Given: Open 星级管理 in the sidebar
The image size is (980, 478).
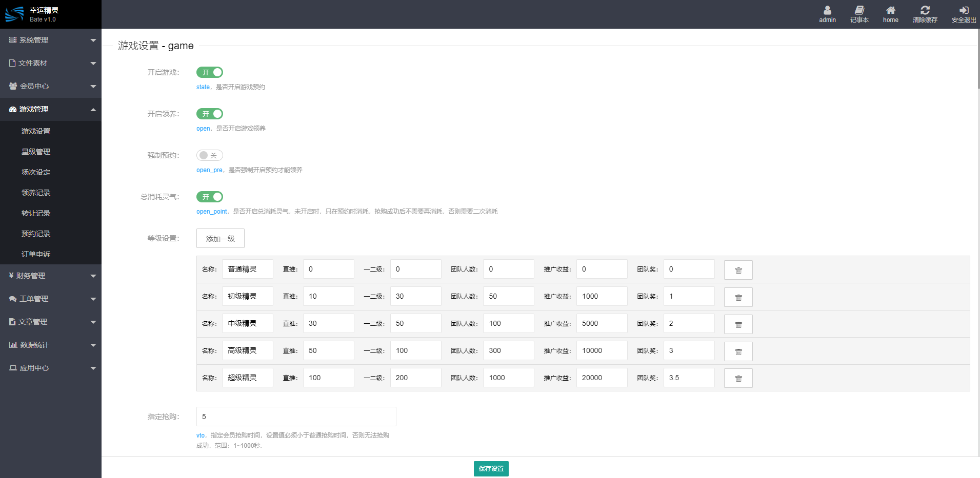Looking at the screenshot, I should pos(36,152).
